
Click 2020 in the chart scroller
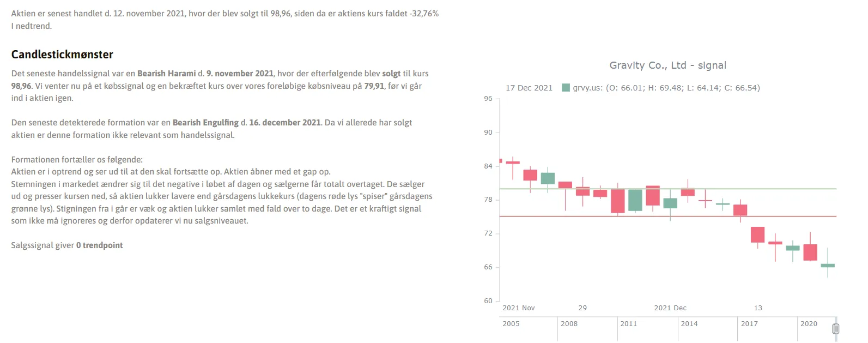(x=809, y=324)
